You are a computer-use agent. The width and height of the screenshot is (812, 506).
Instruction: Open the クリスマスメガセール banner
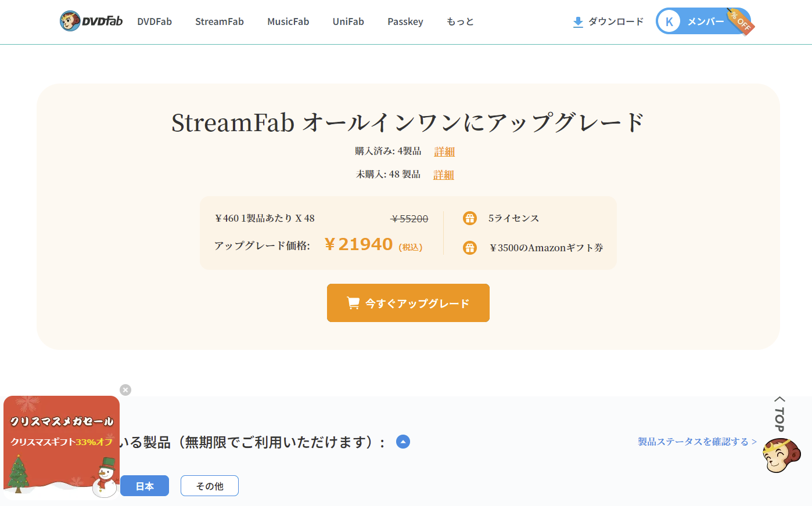coord(62,448)
